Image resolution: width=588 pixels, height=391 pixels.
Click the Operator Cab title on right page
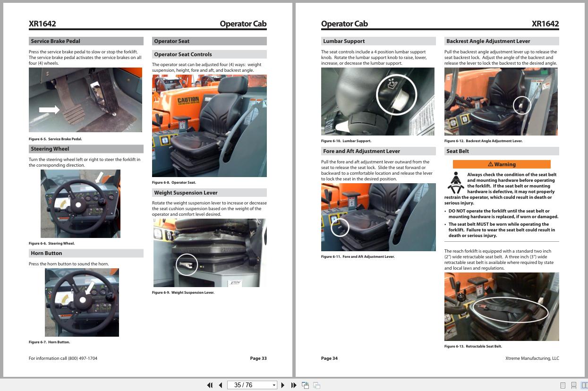(x=344, y=24)
